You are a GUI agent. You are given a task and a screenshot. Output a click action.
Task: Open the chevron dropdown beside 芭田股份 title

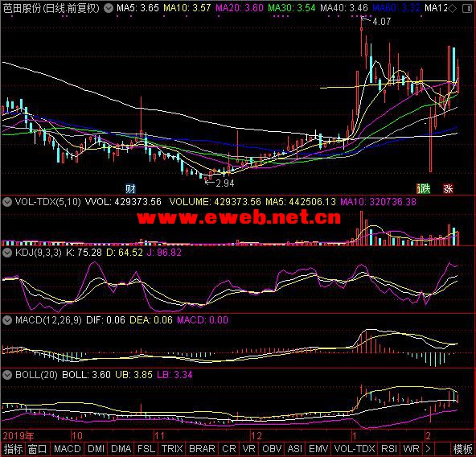coord(108,8)
